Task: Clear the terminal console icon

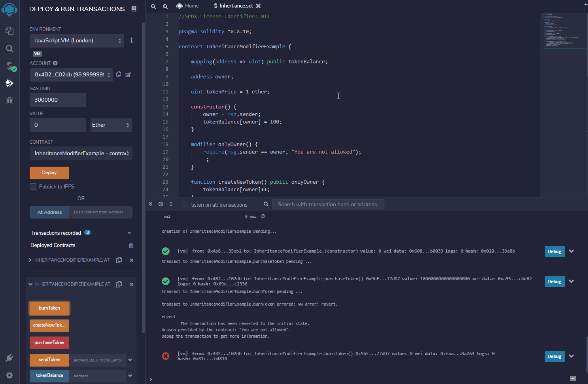Action: tap(161, 204)
